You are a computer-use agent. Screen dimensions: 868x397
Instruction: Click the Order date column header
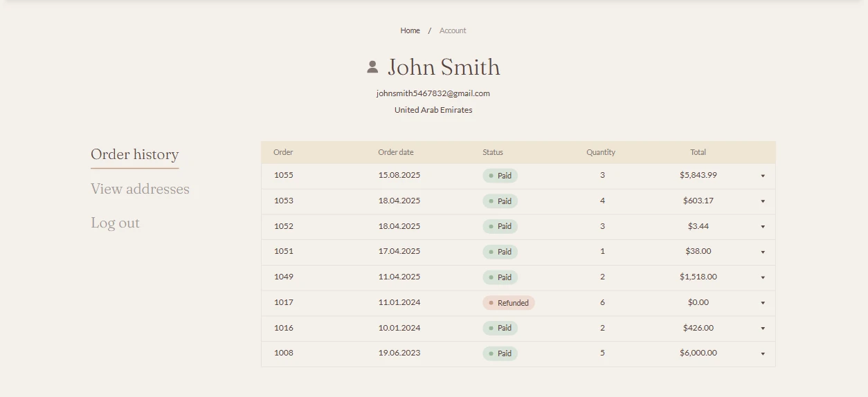(x=396, y=152)
